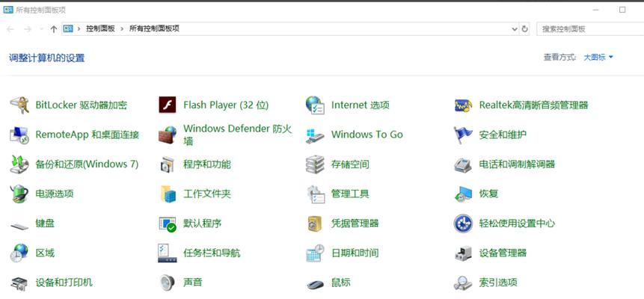
Task: Open the 声音 speaker icon
Action: [168, 283]
